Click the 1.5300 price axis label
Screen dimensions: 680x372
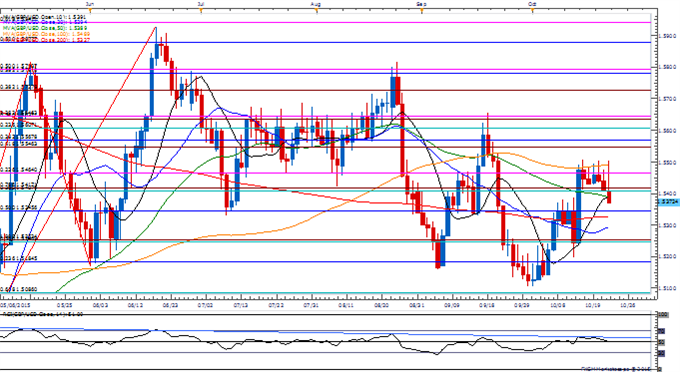[667, 225]
